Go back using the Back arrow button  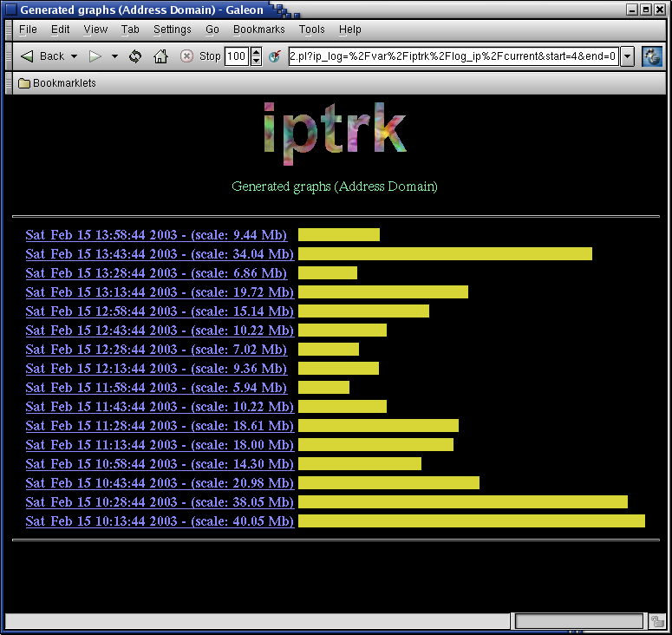pyautogui.click(x=42, y=56)
